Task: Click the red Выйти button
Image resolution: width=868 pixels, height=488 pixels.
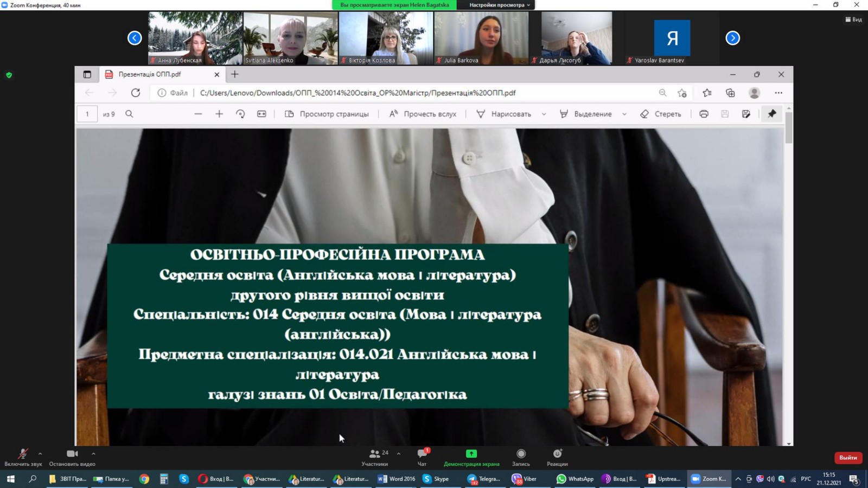Action: pos(848,458)
